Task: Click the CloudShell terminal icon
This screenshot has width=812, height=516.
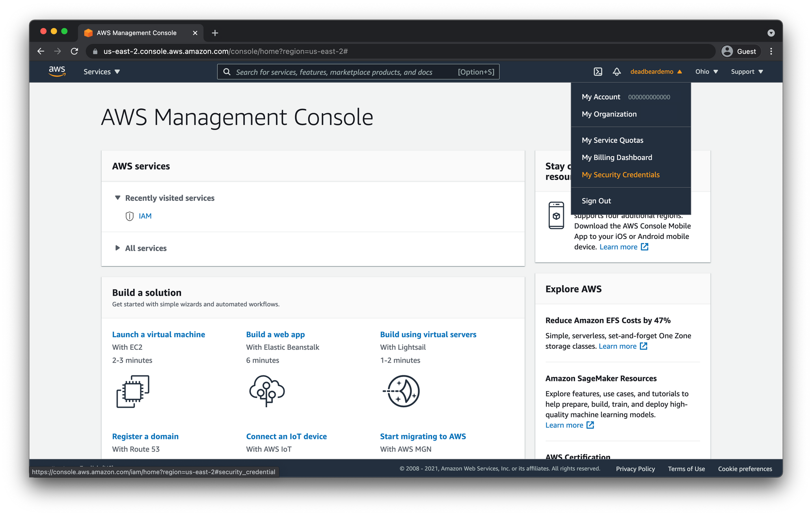Action: point(598,71)
